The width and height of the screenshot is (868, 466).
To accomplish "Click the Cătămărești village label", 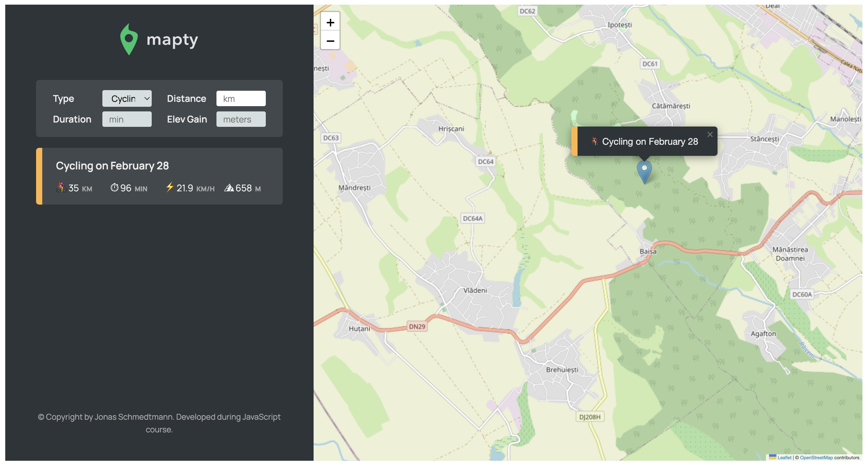I will pyautogui.click(x=671, y=106).
